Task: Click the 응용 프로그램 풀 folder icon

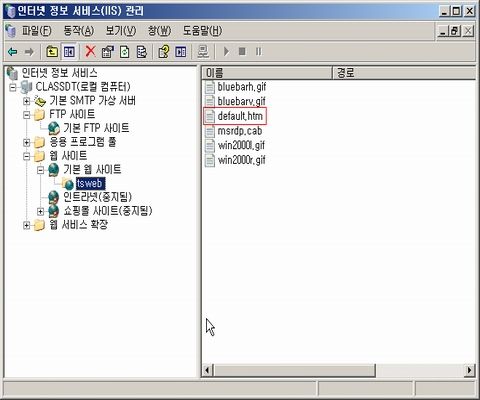Action: pos(40,142)
